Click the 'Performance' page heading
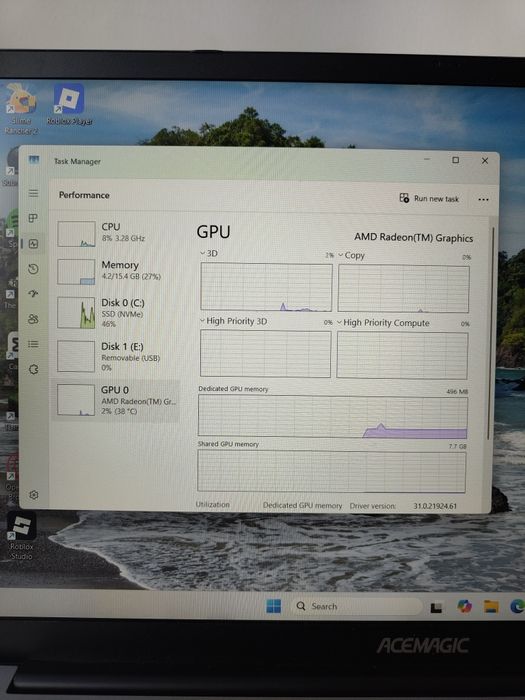This screenshot has height=700, width=525. point(84,195)
